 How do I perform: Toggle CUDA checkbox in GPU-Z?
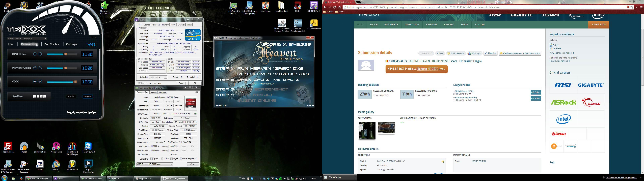coord(162,159)
